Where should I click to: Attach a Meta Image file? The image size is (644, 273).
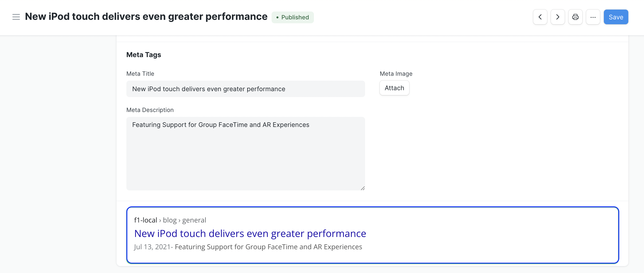[394, 88]
